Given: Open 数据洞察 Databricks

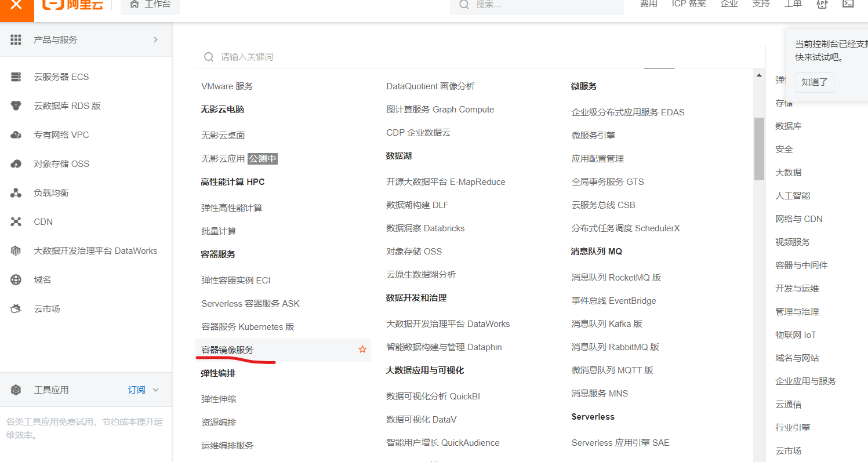Looking at the screenshot, I should pos(426,228).
